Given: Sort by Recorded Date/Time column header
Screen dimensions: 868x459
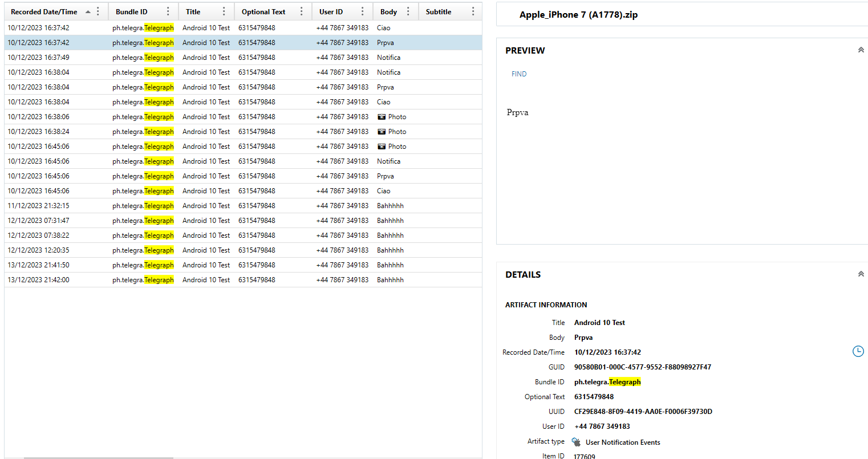Looking at the screenshot, I should (44, 11).
